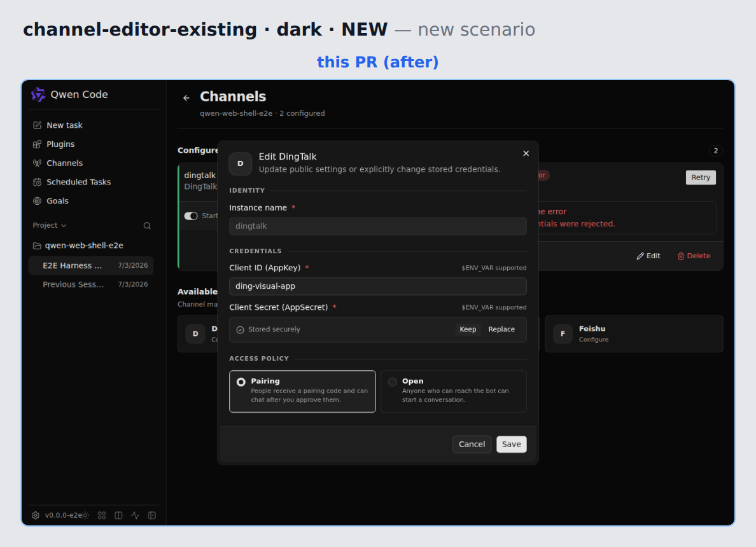
Task: Click the Stored securely check icon
Action: 240,329
